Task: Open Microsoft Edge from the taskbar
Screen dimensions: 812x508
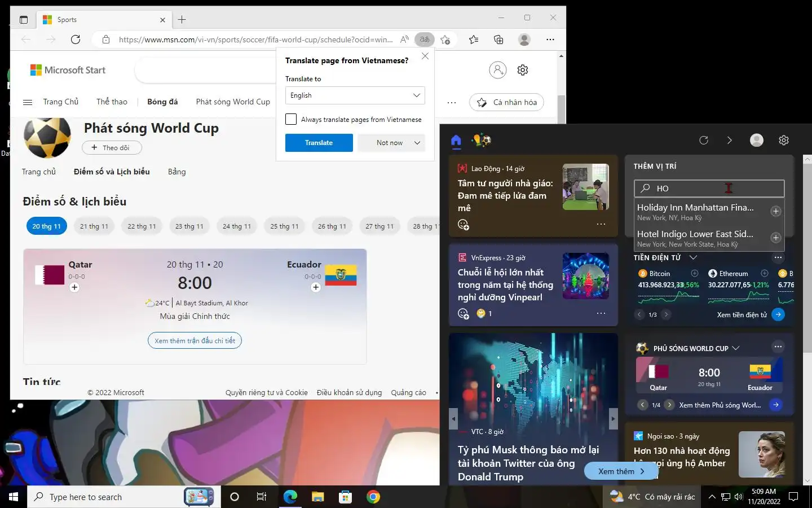Action: (x=290, y=497)
